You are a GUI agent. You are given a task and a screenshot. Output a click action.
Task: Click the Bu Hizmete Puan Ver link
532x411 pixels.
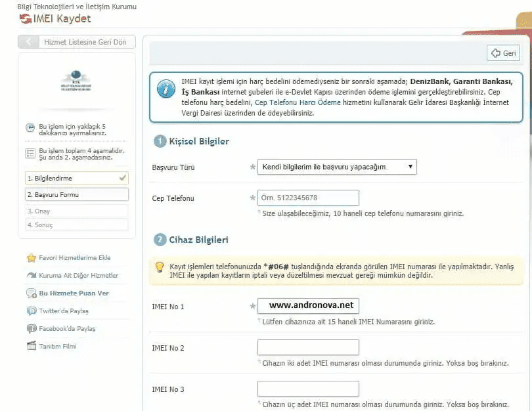[74, 293]
